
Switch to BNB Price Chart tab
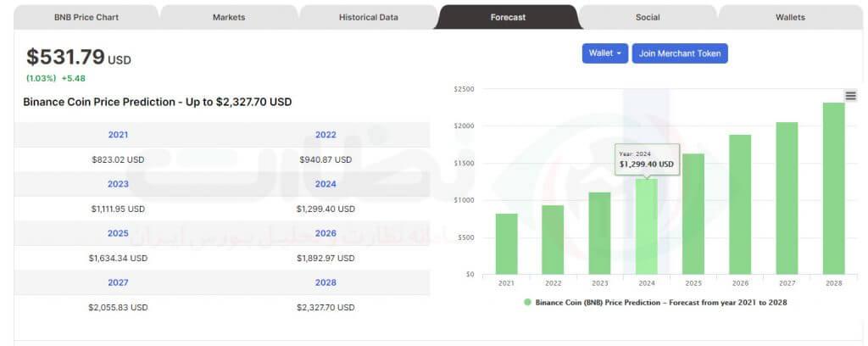[86, 17]
